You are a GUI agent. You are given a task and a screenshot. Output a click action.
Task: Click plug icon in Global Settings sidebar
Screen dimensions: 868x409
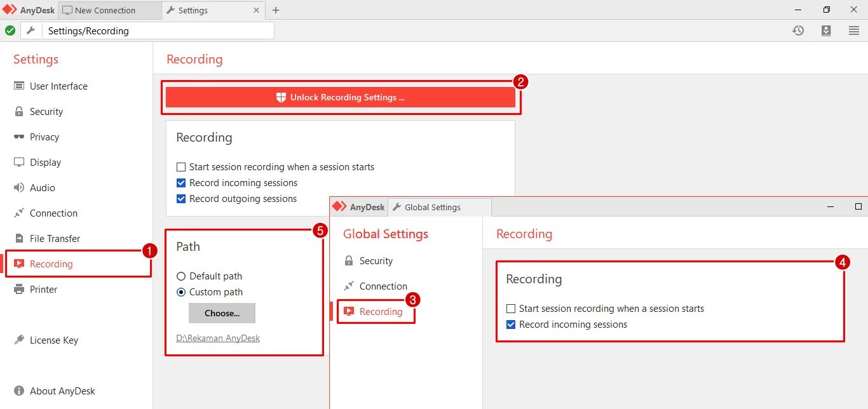pyautogui.click(x=348, y=286)
